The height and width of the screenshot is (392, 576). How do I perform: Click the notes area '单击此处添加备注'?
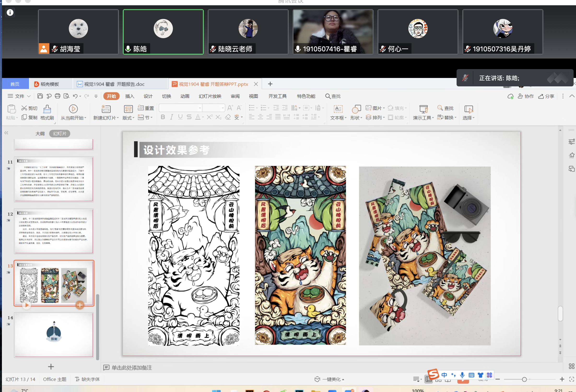[132, 368]
